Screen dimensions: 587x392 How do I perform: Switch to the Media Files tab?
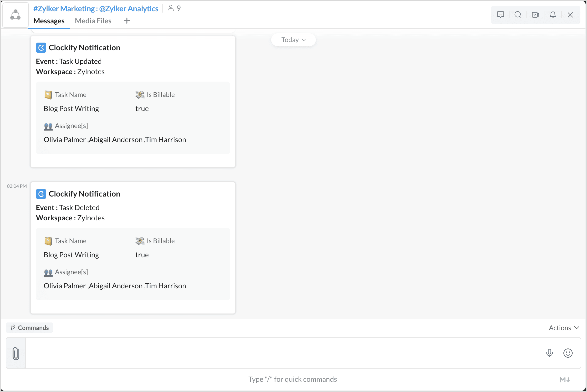click(93, 21)
